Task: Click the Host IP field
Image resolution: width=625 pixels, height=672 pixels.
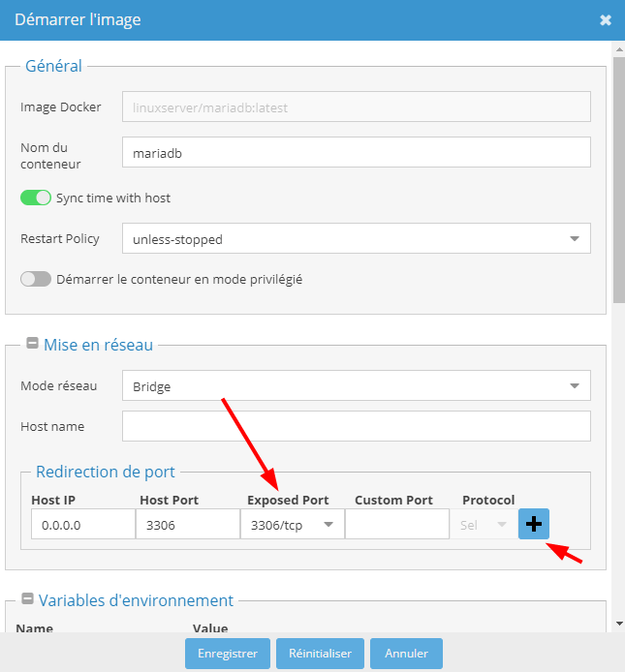Action: pyautogui.click(x=83, y=524)
